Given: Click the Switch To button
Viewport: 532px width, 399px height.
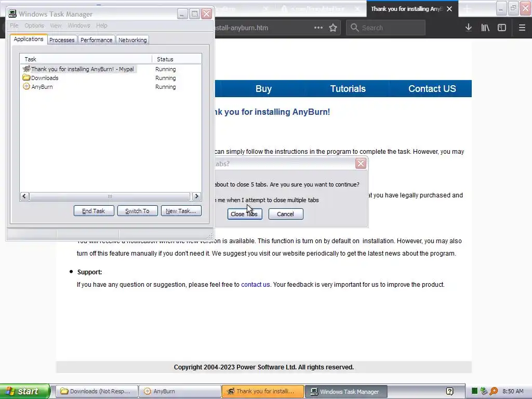Looking at the screenshot, I should pyautogui.click(x=137, y=211).
